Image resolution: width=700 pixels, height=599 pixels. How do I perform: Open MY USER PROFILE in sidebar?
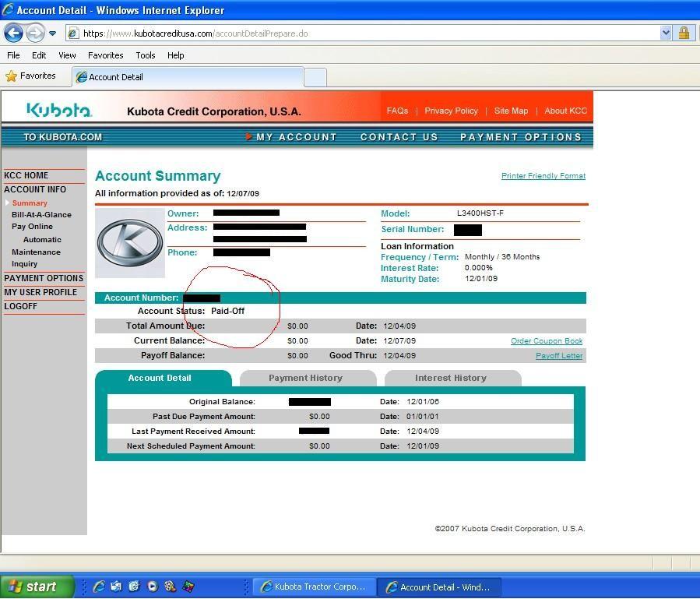tap(40, 292)
